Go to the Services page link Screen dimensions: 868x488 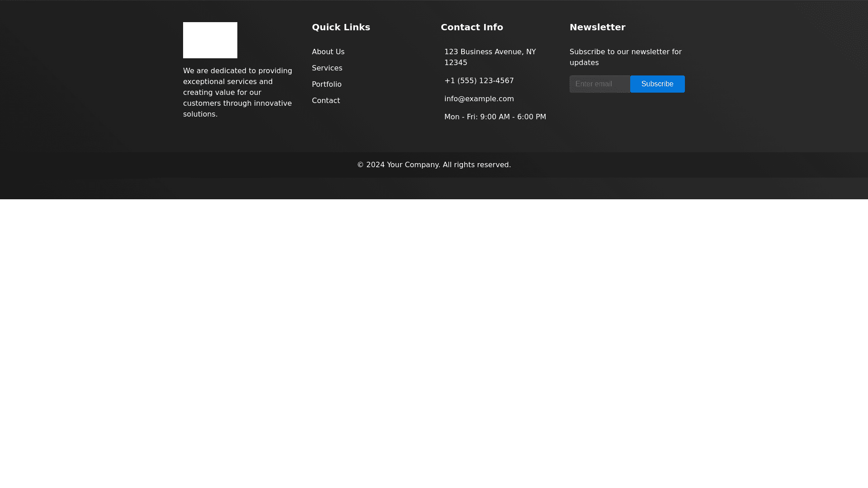[x=327, y=68]
